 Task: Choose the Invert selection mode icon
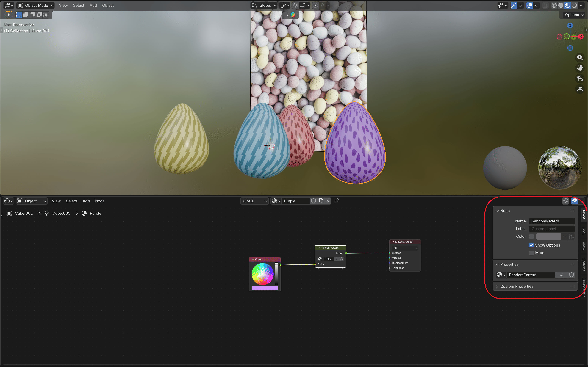pyautogui.click(x=39, y=15)
